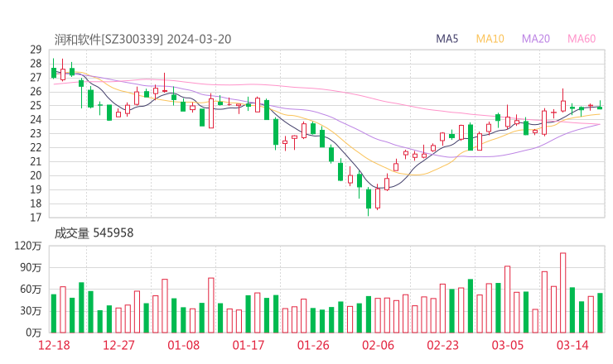The height and width of the screenshot is (364, 613).
Task: Click the 成交量 545958 volume label
Action: [94, 233]
